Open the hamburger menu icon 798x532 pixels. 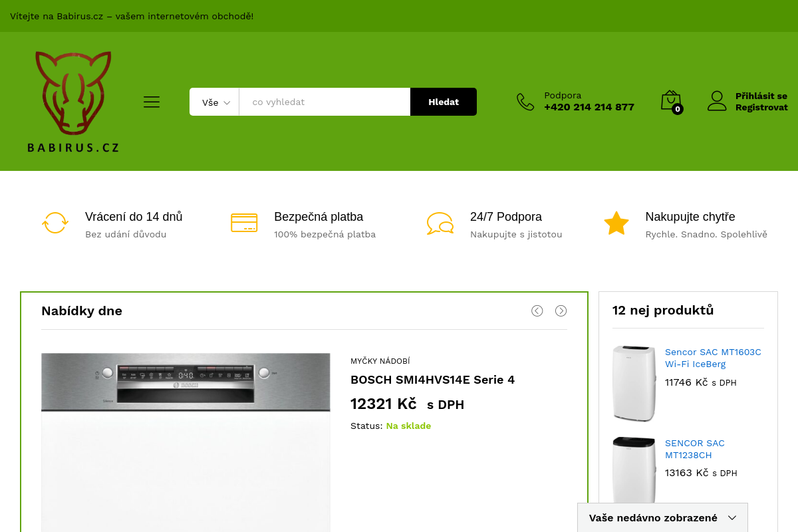[x=152, y=102]
